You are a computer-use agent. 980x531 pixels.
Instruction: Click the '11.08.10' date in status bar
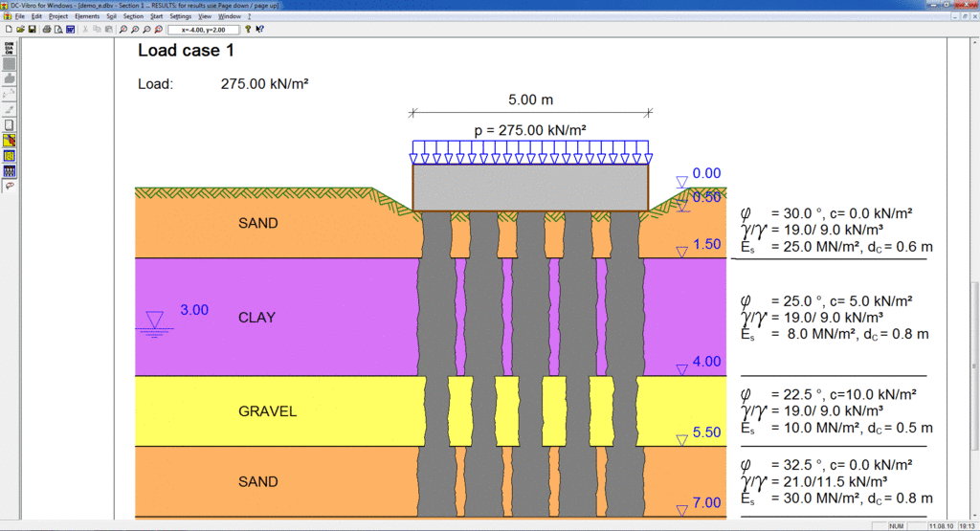(x=941, y=526)
